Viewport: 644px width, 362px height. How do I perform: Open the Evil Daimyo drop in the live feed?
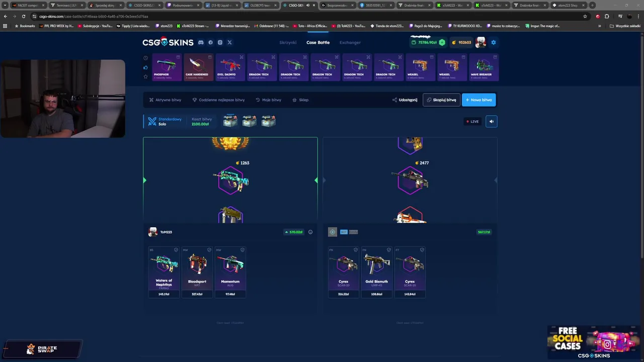(230, 67)
